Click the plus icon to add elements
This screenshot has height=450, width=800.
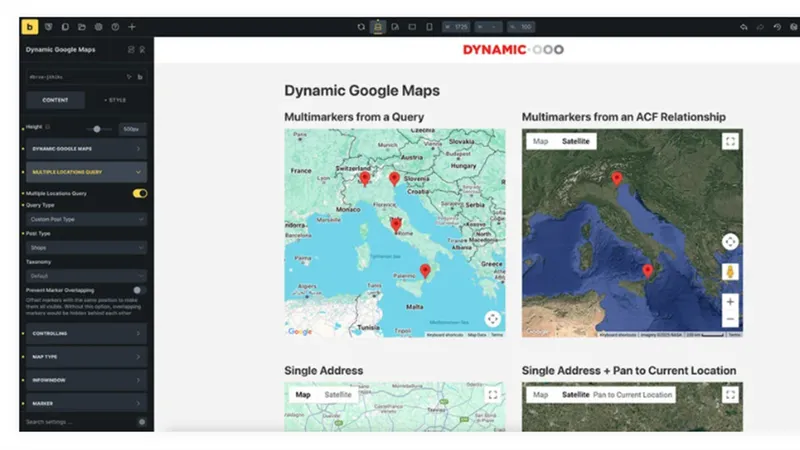tap(132, 27)
